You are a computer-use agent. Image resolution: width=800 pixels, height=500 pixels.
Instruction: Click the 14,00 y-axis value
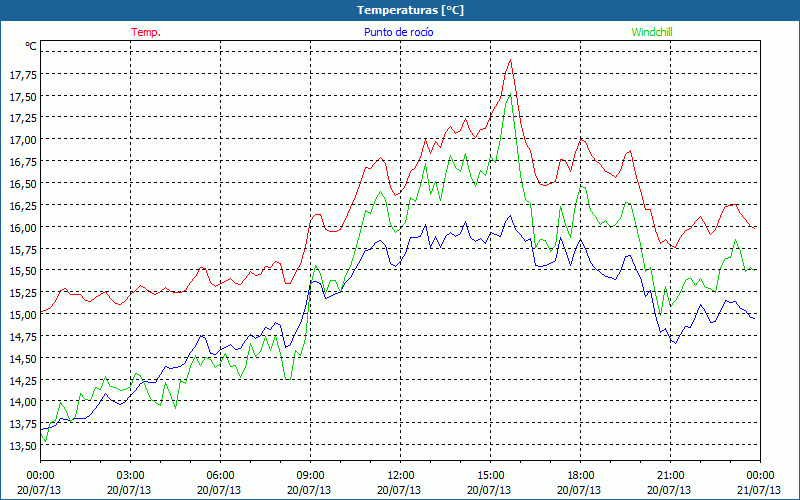click(23, 402)
